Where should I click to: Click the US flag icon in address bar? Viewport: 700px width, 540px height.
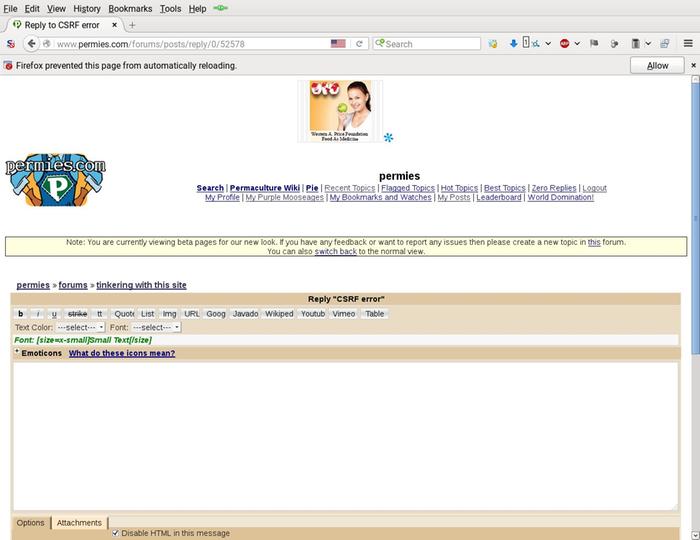(x=338, y=44)
